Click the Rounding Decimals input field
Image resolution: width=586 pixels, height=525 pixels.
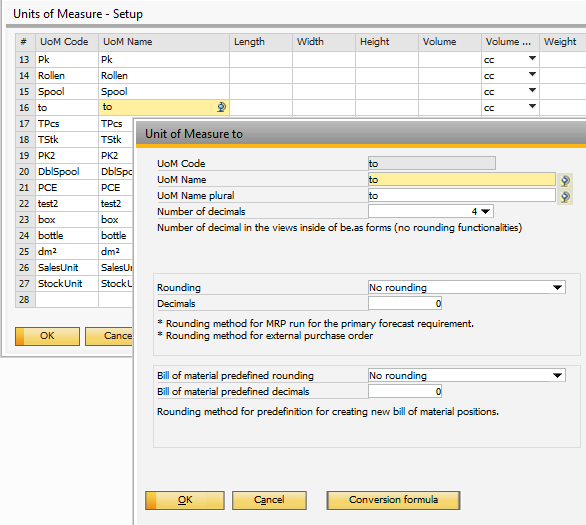(x=405, y=303)
